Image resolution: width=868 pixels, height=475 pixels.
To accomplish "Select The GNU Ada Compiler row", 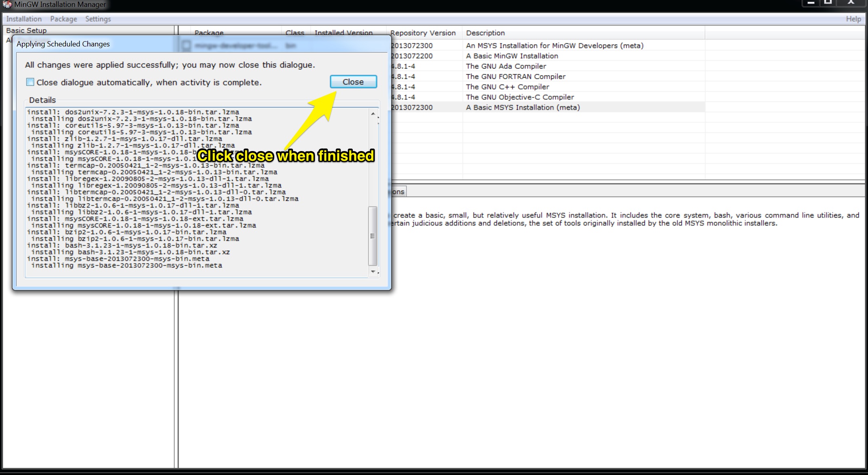I will [506, 66].
